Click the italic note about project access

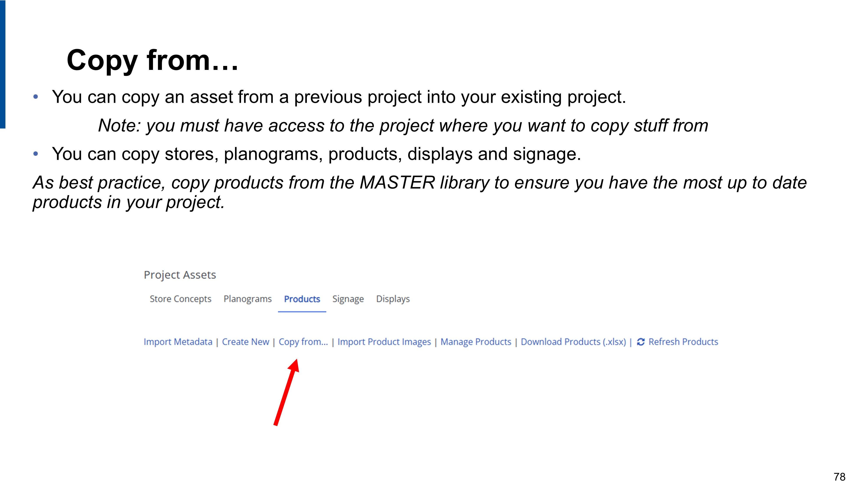click(x=403, y=126)
